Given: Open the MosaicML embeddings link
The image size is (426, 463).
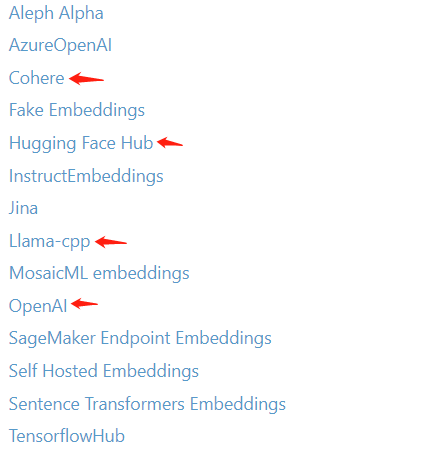Looking at the screenshot, I should pos(99,273).
